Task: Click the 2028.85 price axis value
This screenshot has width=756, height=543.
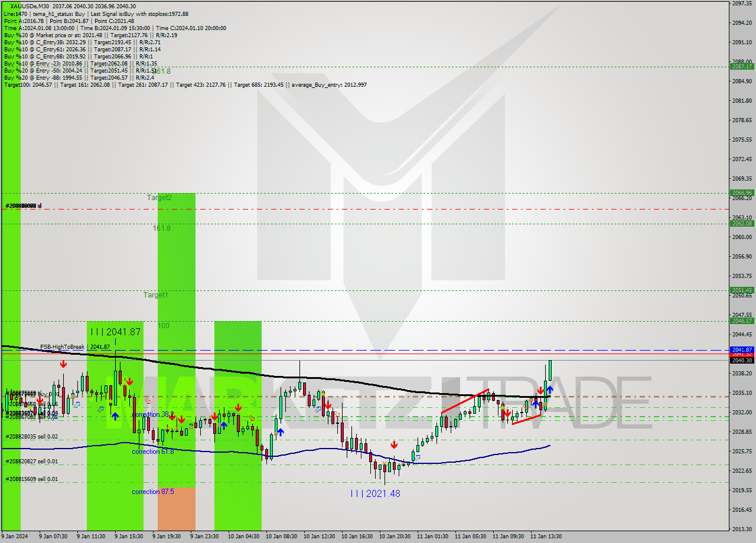Action: [x=742, y=431]
